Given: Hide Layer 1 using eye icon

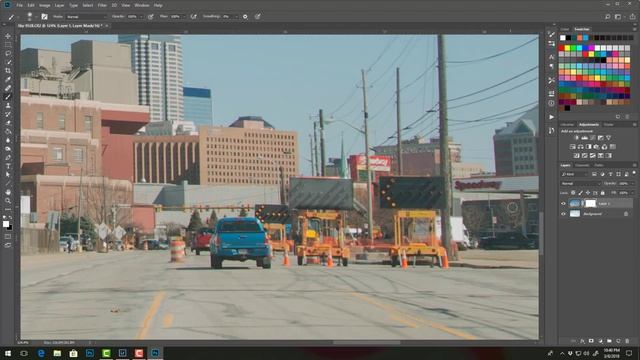Looking at the screenshot, I should pyautogui.click(x=563, y=203).
